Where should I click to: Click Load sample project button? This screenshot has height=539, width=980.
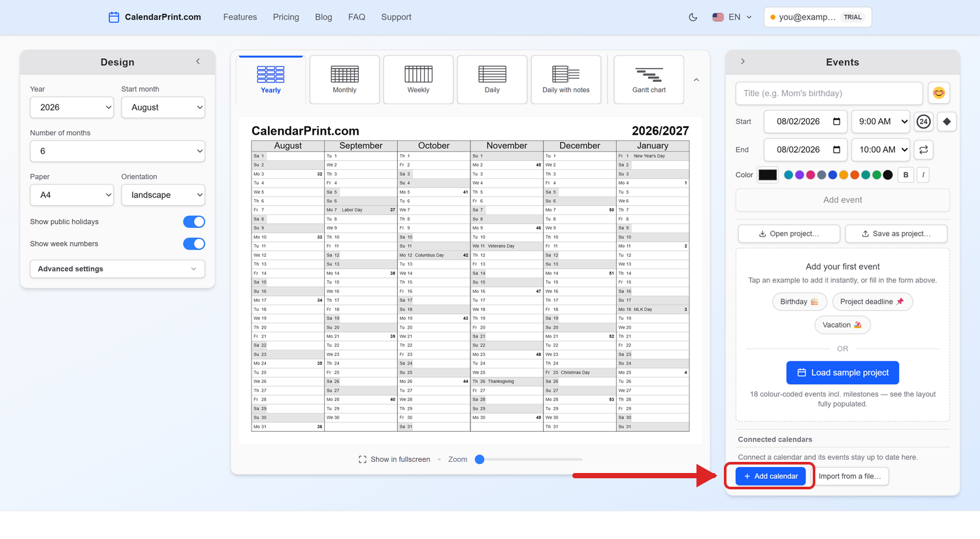coord(843,372)
